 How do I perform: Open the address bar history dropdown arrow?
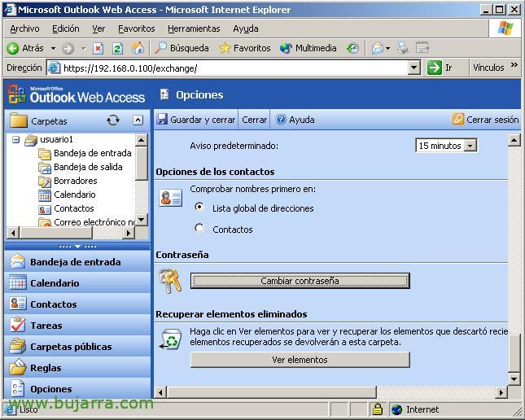point(414,68)
